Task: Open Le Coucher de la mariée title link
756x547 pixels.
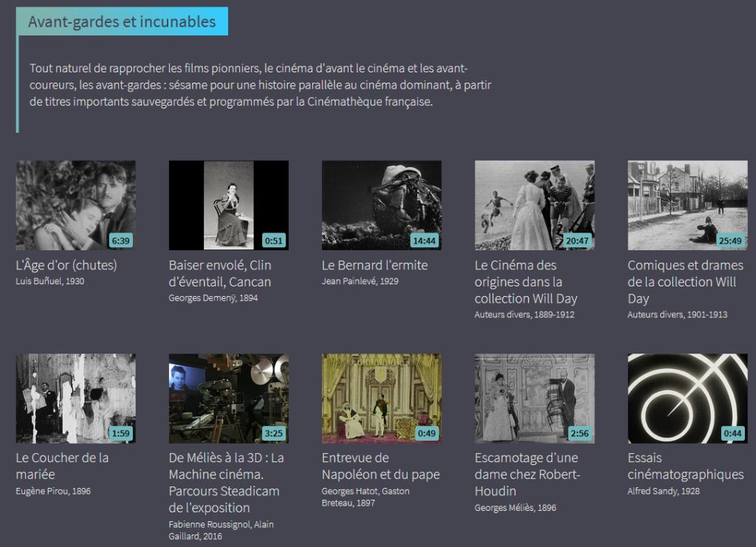Action: [x=62, y=466]
